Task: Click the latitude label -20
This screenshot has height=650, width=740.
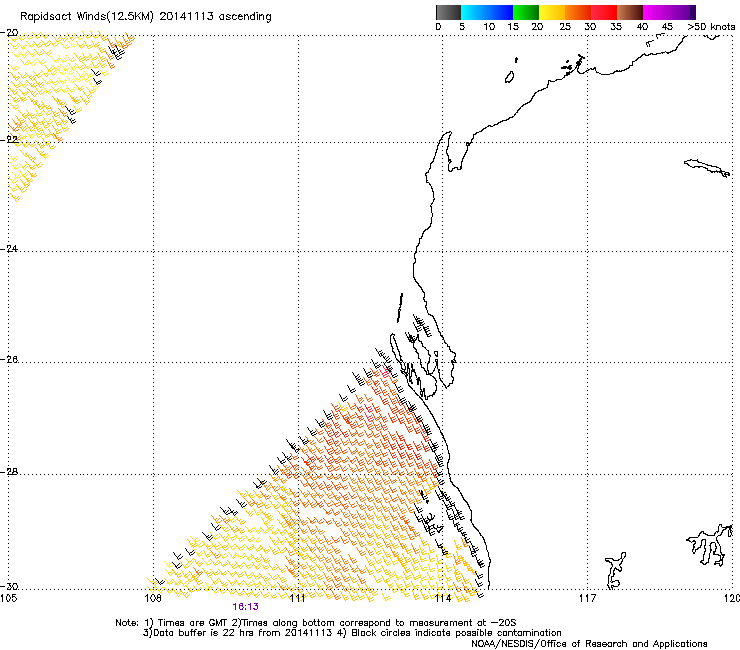Action: click(x=9, y=33)
